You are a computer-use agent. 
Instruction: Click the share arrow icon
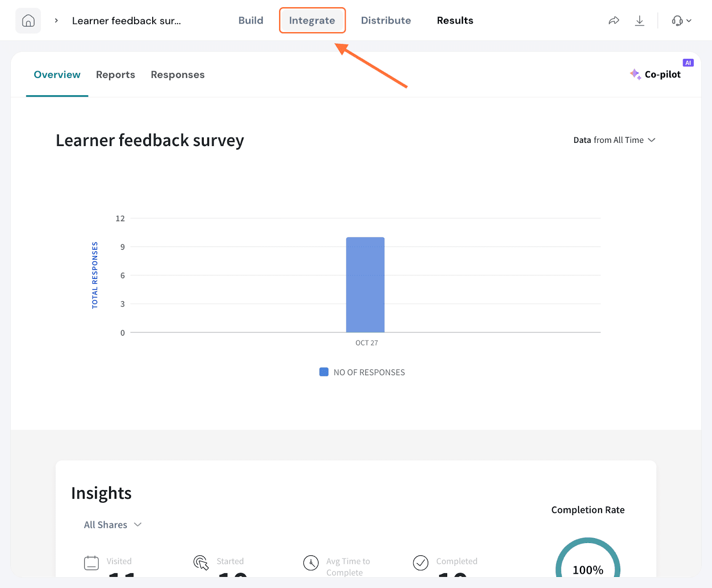pyautogui.click(x=614, y=21)
